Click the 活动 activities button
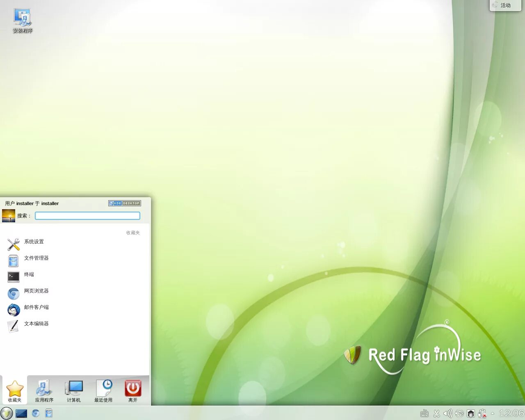The height and width of the screenshot is (420, 525). 505,5
